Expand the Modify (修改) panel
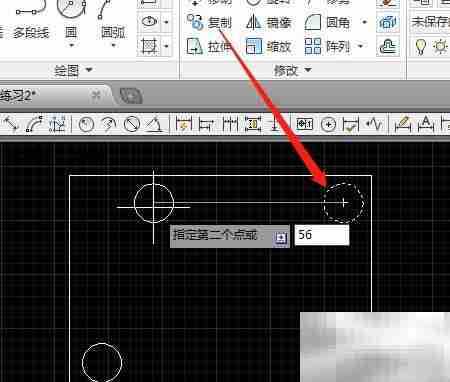 coord(293,70)
